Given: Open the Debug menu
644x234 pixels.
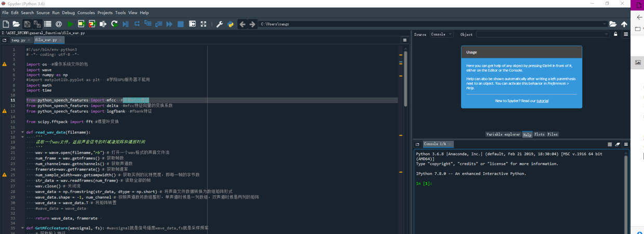Looking at the screenshot, I should click(69, 12).
